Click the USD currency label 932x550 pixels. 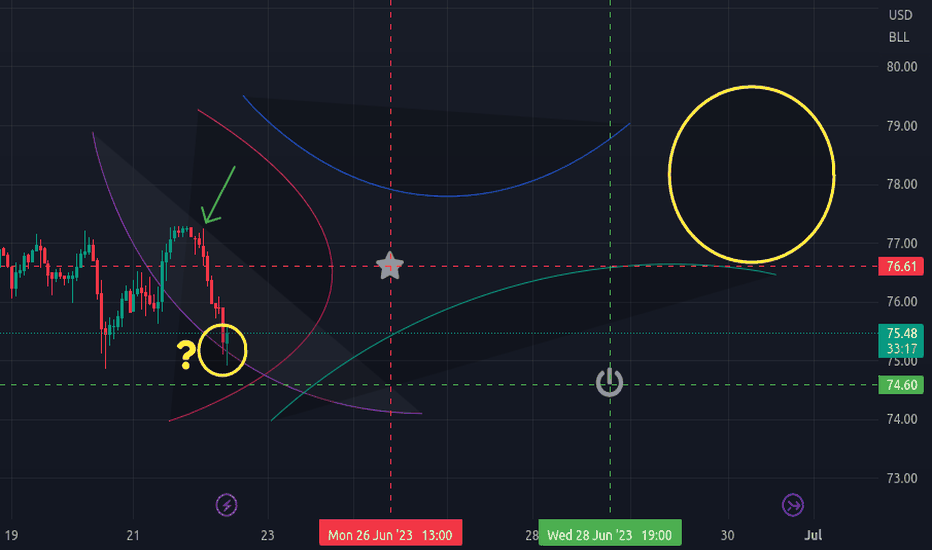coord(900,15)
